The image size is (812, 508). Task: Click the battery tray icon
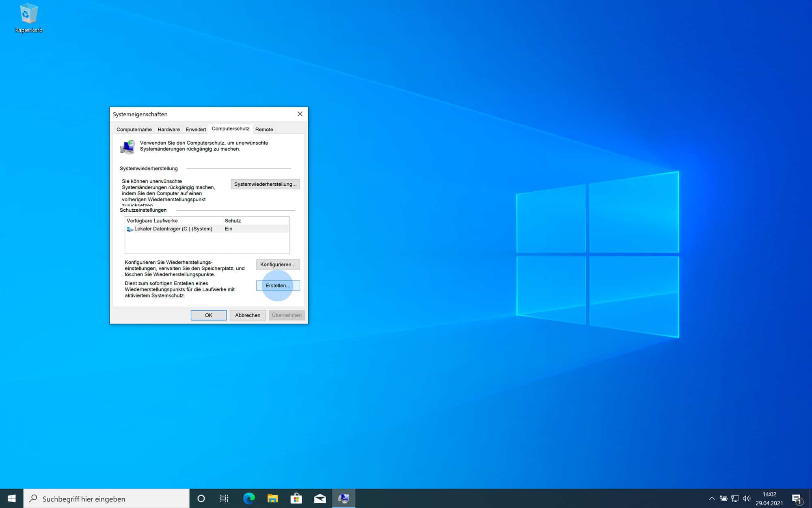point(723,498)
